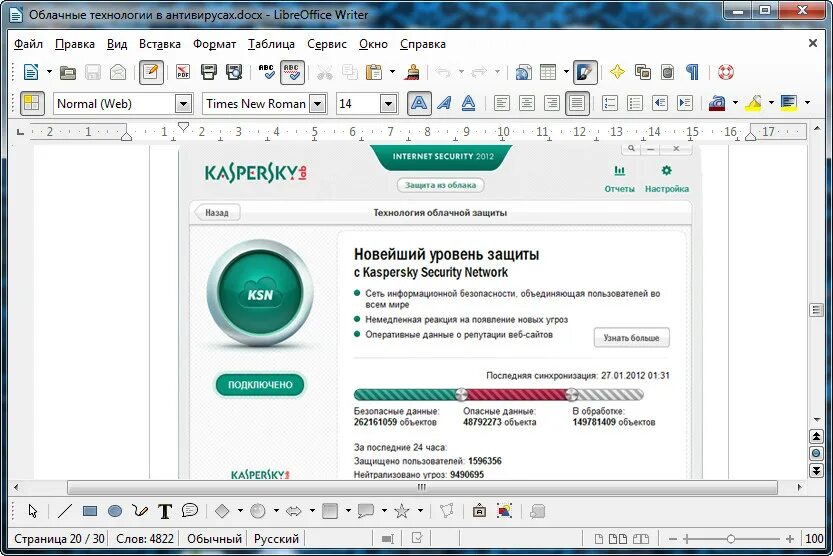Paste clipboard contents
The height and width of the screenshot is (556, 833).
(x=374, y=72)
